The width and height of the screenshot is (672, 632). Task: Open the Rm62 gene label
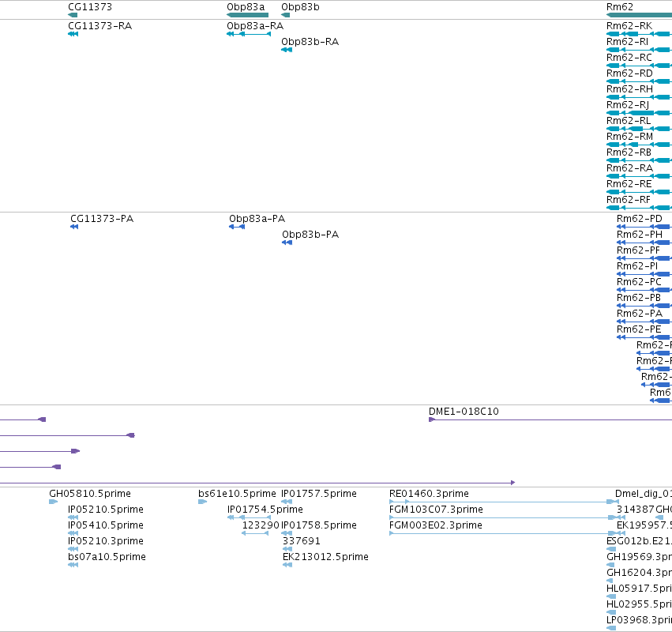[x=620, y=7]
